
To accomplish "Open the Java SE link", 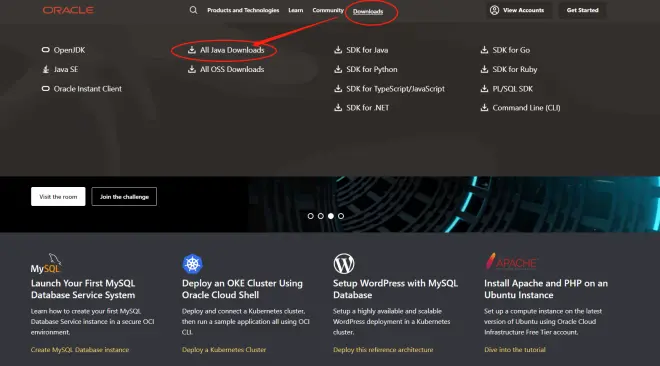I will [66, 69].
